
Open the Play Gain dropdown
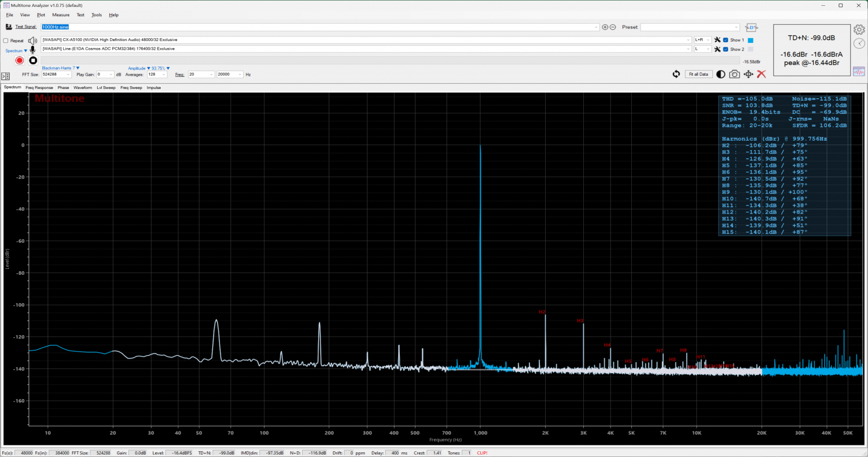pyautogui.click(x=105, y=75)
